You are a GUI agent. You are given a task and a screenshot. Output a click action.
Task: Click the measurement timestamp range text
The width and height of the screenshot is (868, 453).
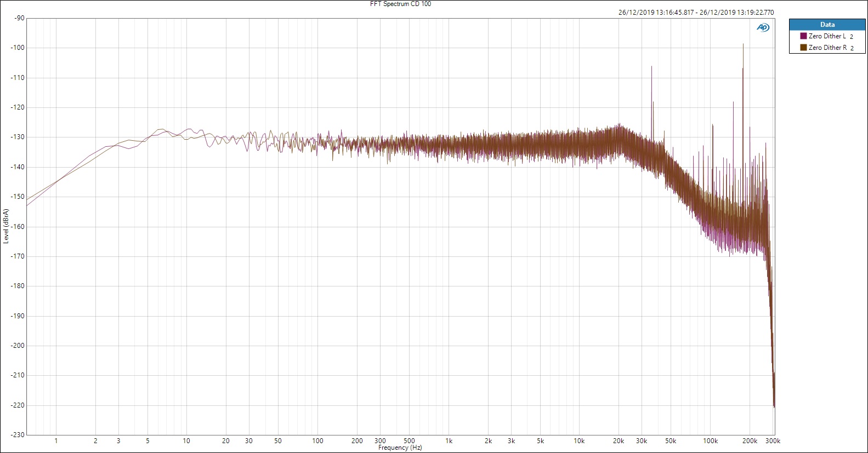point(696,13)
